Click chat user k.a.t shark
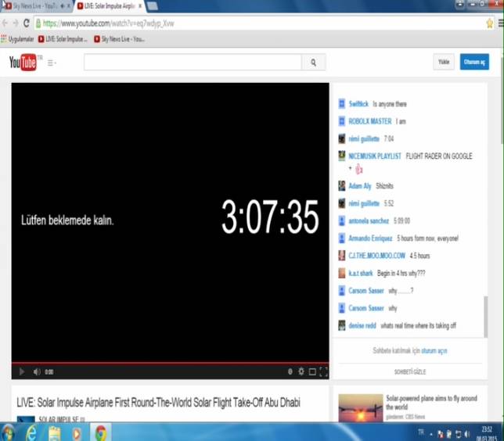The height and width of the screenshot is (441, 504). click(x=360, y=273)
